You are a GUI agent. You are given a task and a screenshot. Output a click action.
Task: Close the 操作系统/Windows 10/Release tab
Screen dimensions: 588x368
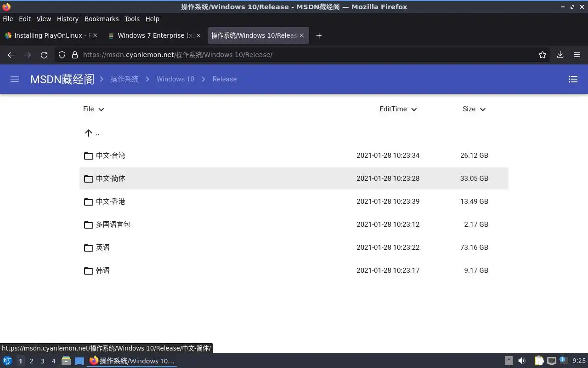(302, 35)
